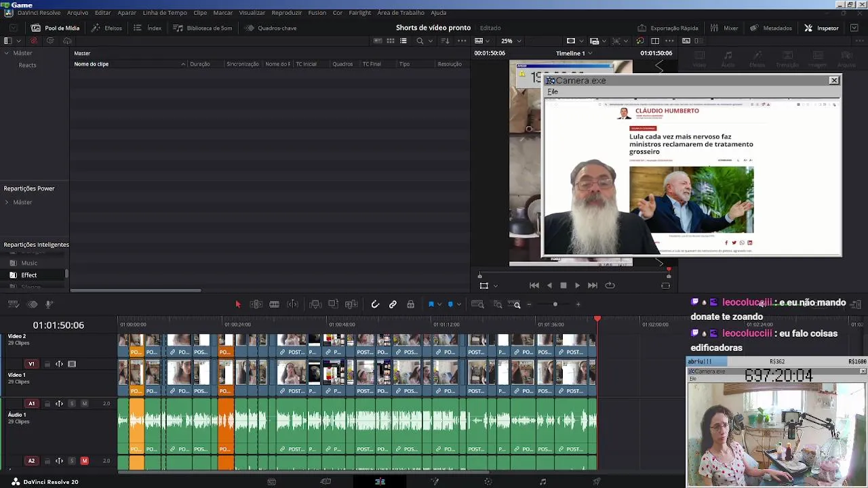Screen dimensions: 868x488
Task: Click the overwrite clip icon
Action: click(x=333, y=304)
